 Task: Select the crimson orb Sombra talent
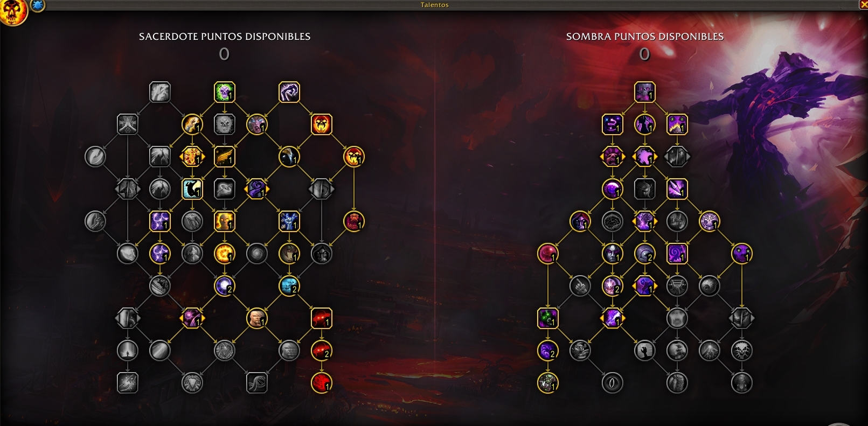548,254
